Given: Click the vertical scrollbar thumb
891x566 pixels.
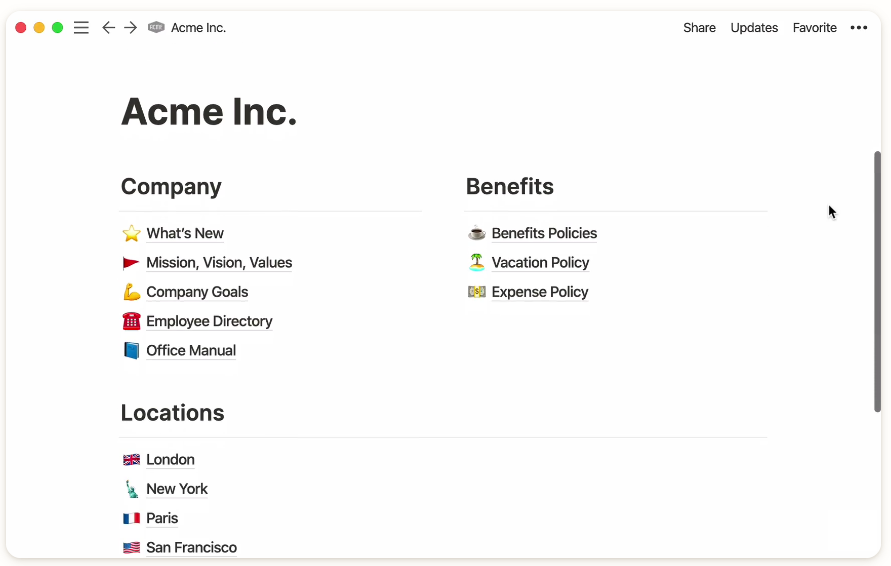Looking at the screenshot, I should pyautogui.click(x=877, y=281).
